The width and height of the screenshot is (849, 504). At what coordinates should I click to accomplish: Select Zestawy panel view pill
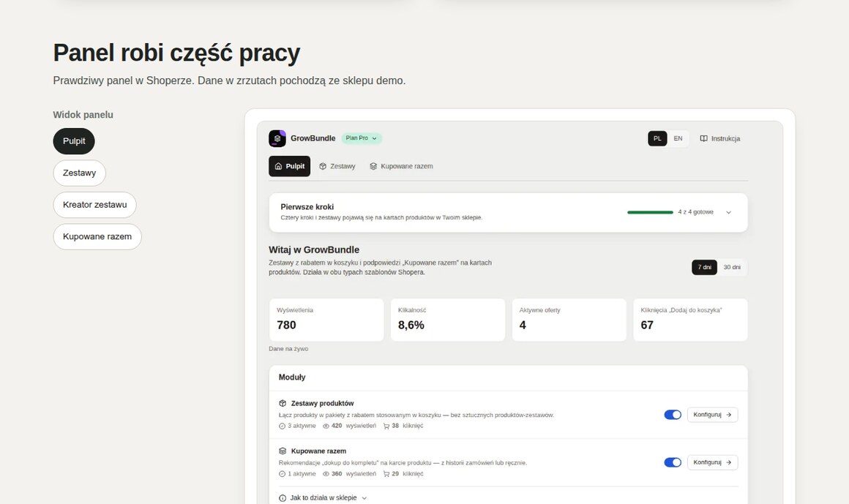pyautogui.click(x=79, y=173)
